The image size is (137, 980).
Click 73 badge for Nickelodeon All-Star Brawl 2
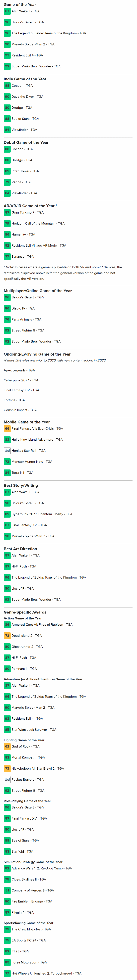click(x=7, y=768)
